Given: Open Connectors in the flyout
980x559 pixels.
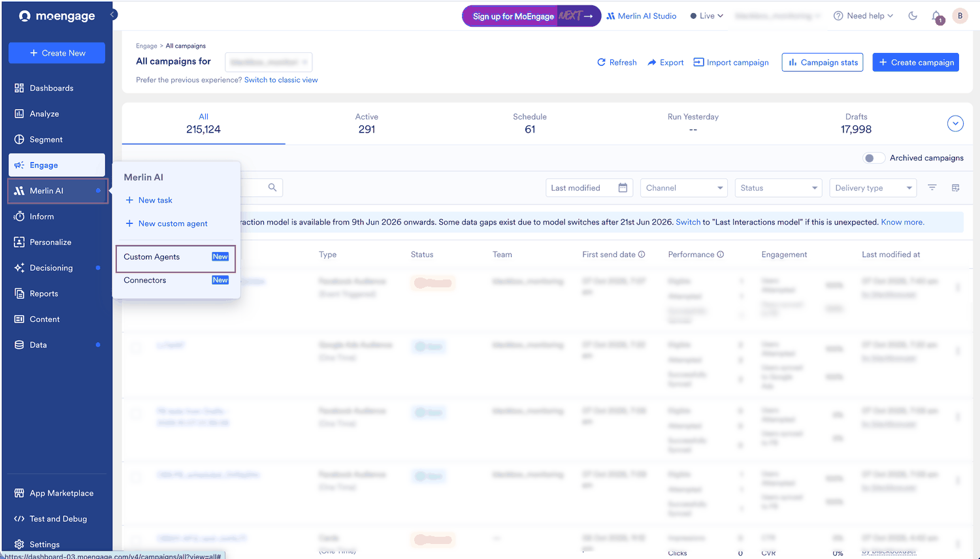Looking at the screenshot, I should click(x=176, y=280).
